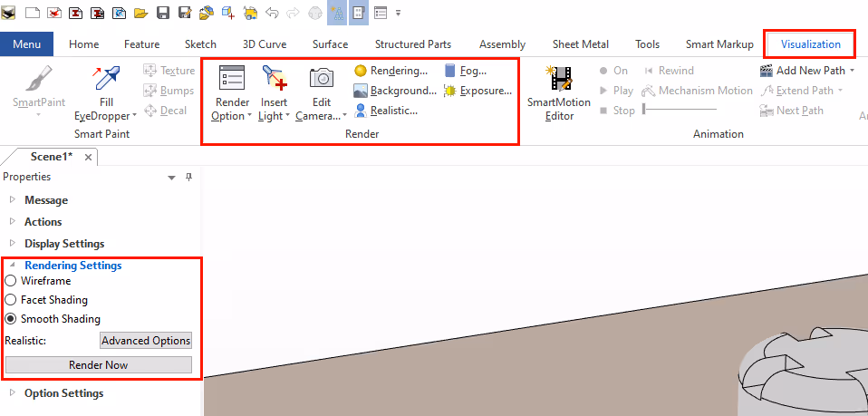Expand the Actions section
868x416 pixels.
pos(12,221)
